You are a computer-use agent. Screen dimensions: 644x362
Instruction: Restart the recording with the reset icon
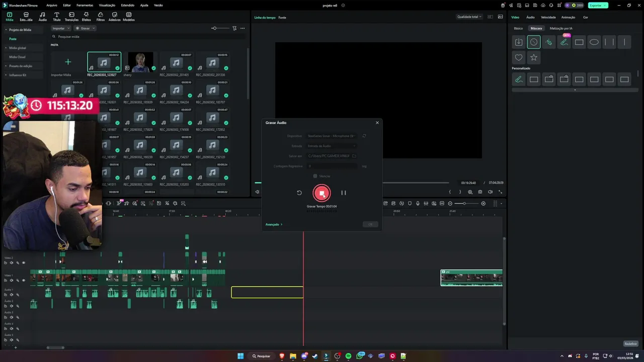(299, 193)
